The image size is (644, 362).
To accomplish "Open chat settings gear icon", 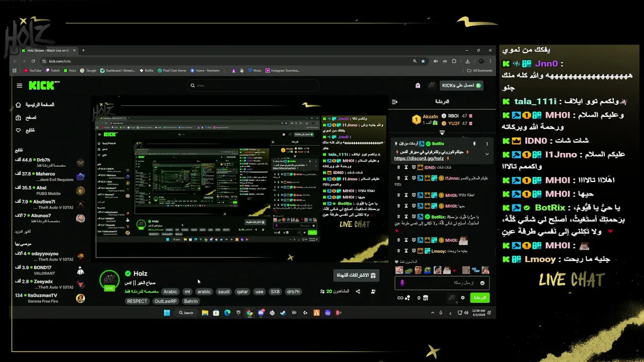I will click(463, 298).
